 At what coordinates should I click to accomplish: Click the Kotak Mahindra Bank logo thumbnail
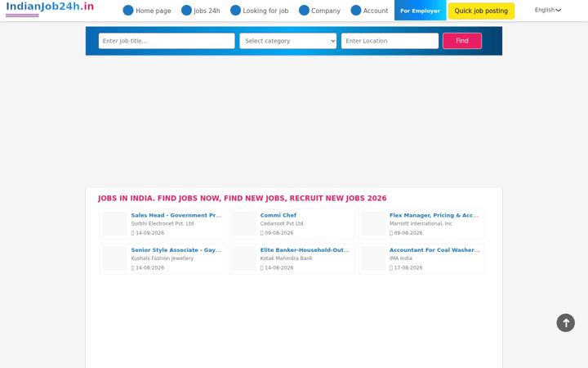click(244, 258)
